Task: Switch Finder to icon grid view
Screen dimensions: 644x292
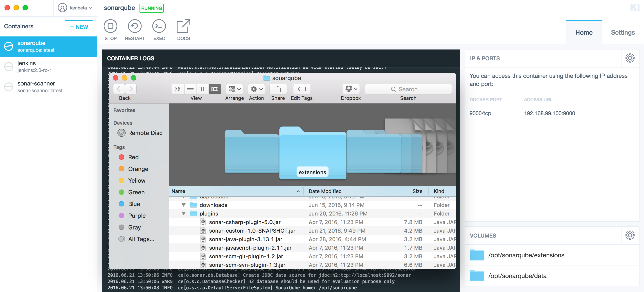Action: pyautogui.click(x=178, y=89)
